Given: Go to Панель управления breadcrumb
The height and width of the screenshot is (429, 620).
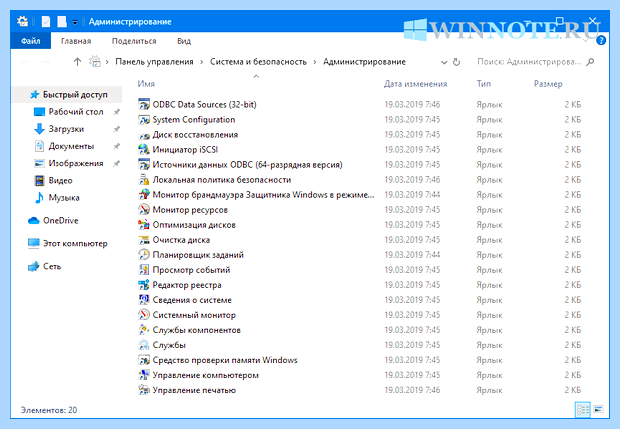Looking at the screenshot, I should pyautogui.click(x=154, y=62).
